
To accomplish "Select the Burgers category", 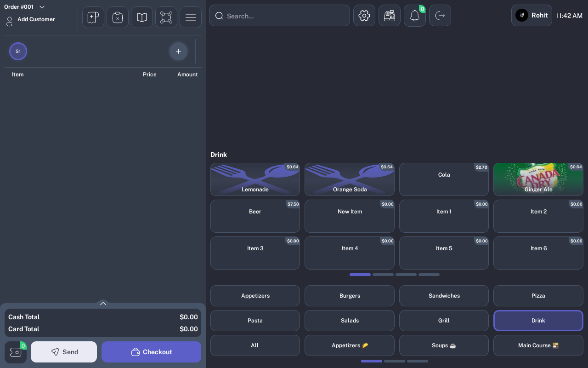I will pyautogui.click(x=350, y=296).
